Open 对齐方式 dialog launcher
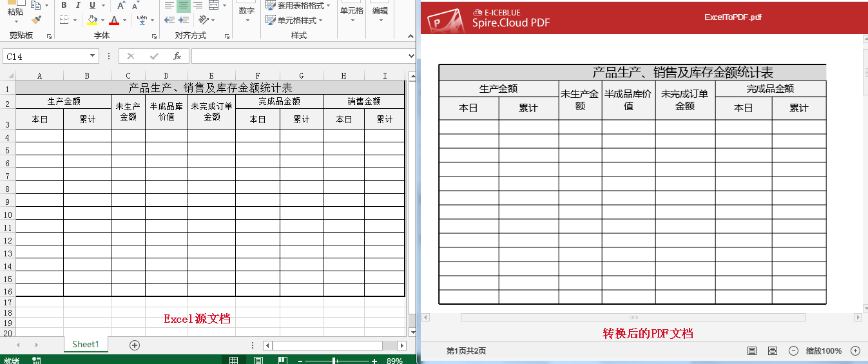Screen dimensions: 868x364 point(228,37)
